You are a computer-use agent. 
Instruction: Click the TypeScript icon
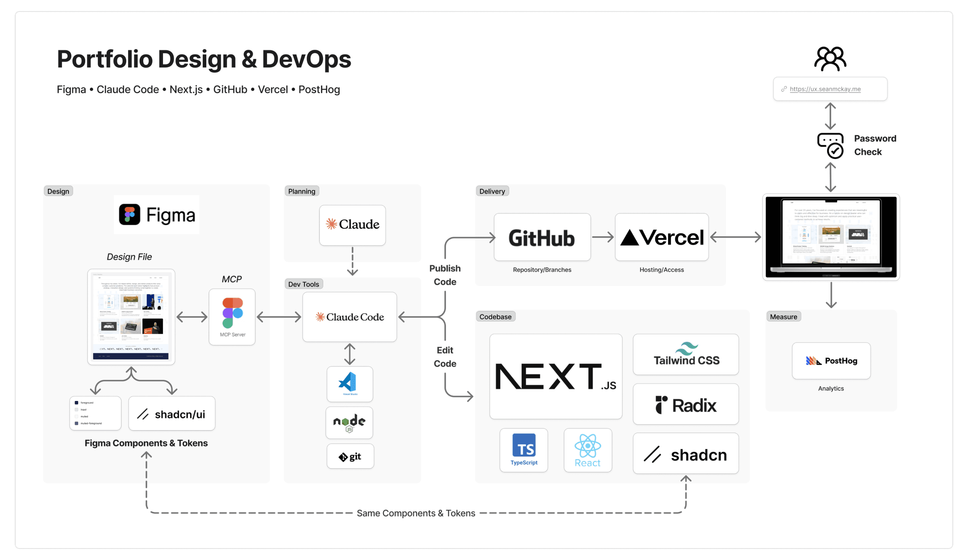coord(524,450)
